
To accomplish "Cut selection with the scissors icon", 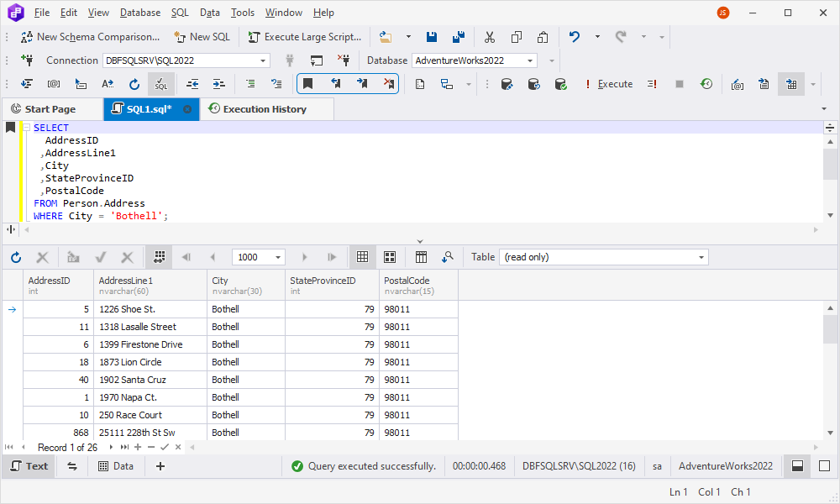I will pyautogui.click(x=489, y=37).
